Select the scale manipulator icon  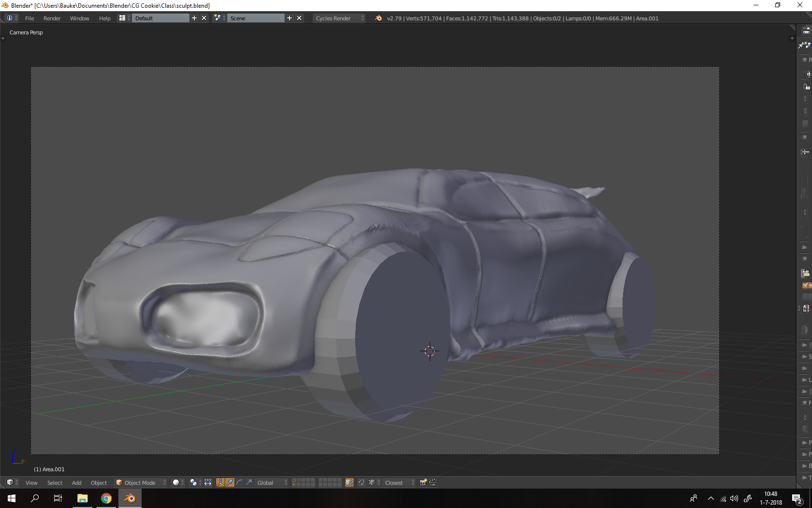(x=248, y=482)
